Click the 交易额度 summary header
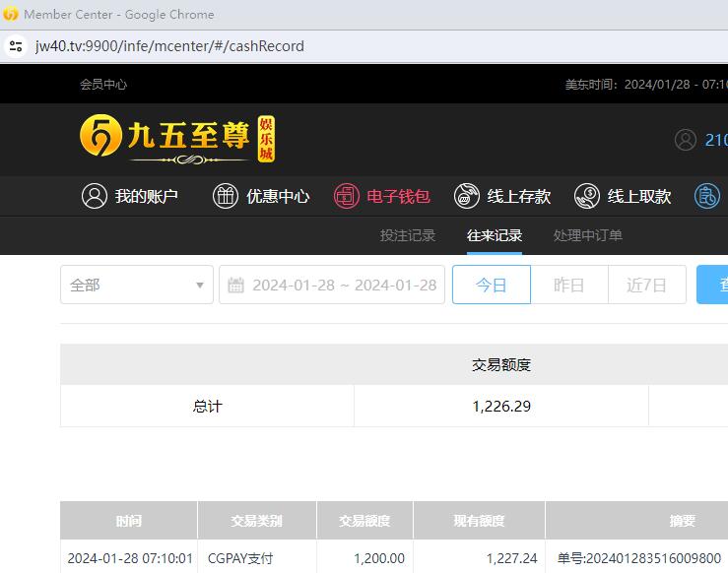Image resolution: width=728 pixels, height=573 pixels. [501, 365]
